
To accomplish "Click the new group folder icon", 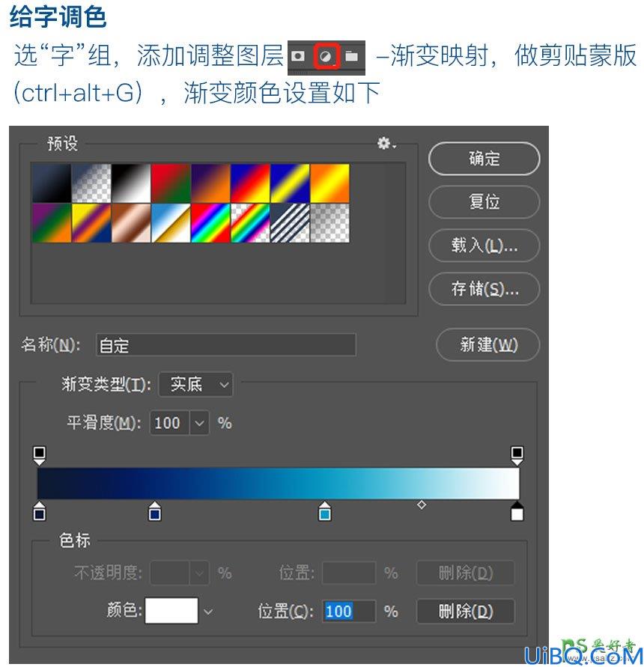I will (351, 56).
